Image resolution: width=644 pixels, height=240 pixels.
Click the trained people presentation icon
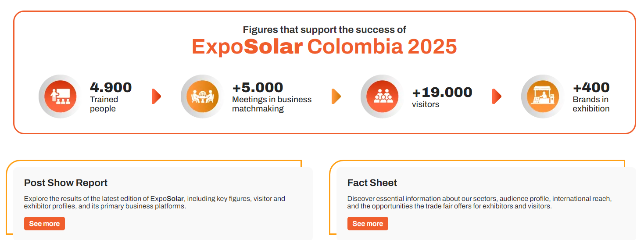coord(60,96)
